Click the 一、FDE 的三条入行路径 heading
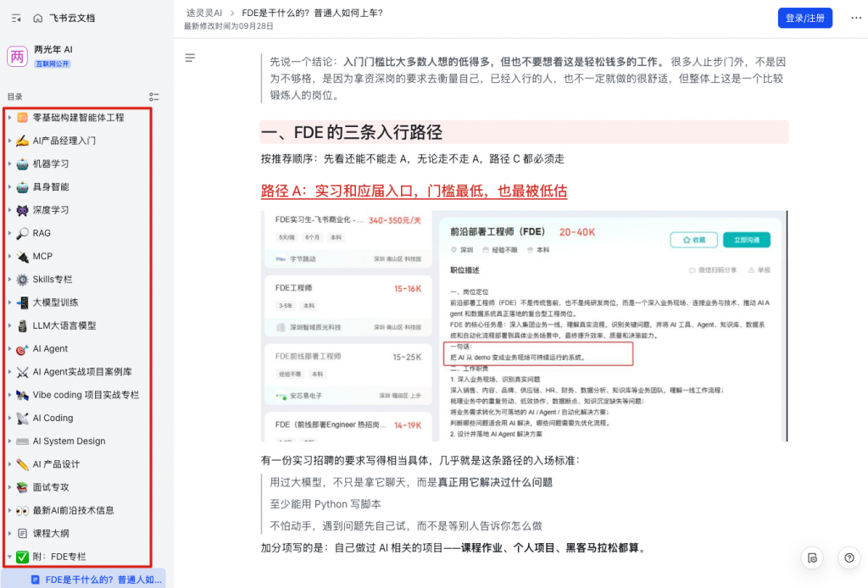 tap(352, 133)
